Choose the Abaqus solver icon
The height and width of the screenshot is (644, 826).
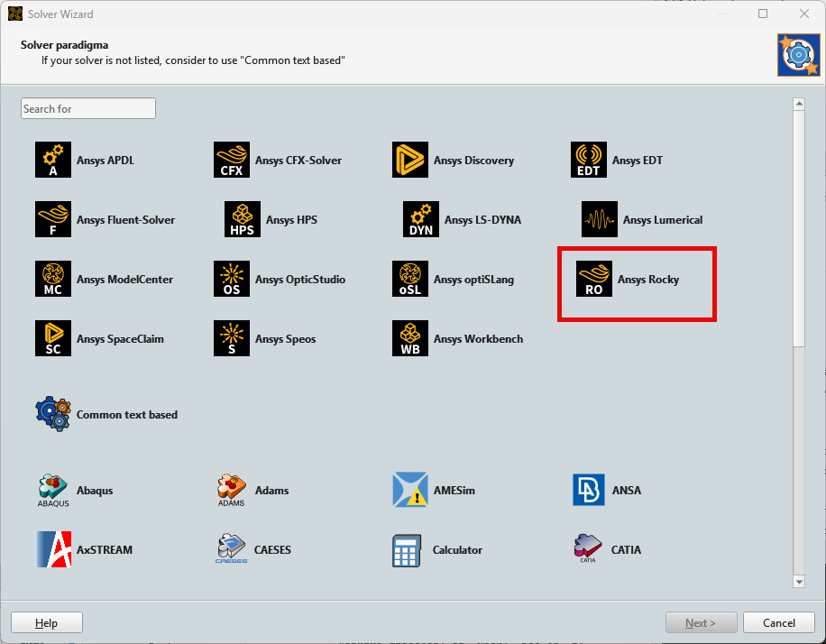[53, 490]
